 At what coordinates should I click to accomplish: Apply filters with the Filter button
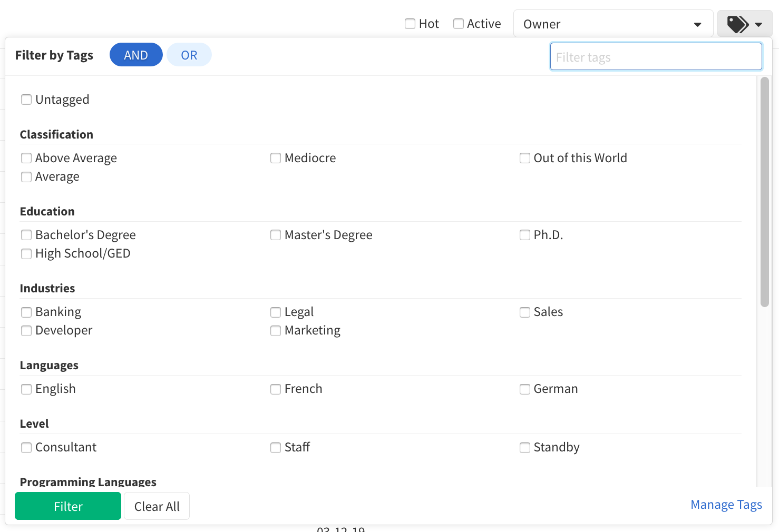tap(67, 506)
